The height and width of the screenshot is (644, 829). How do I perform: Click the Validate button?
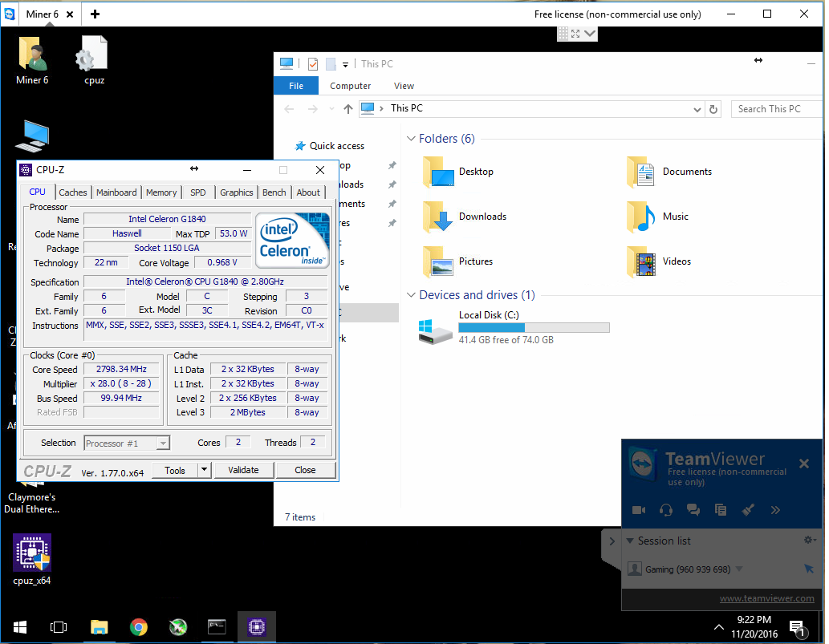click(x=243, y=470)
